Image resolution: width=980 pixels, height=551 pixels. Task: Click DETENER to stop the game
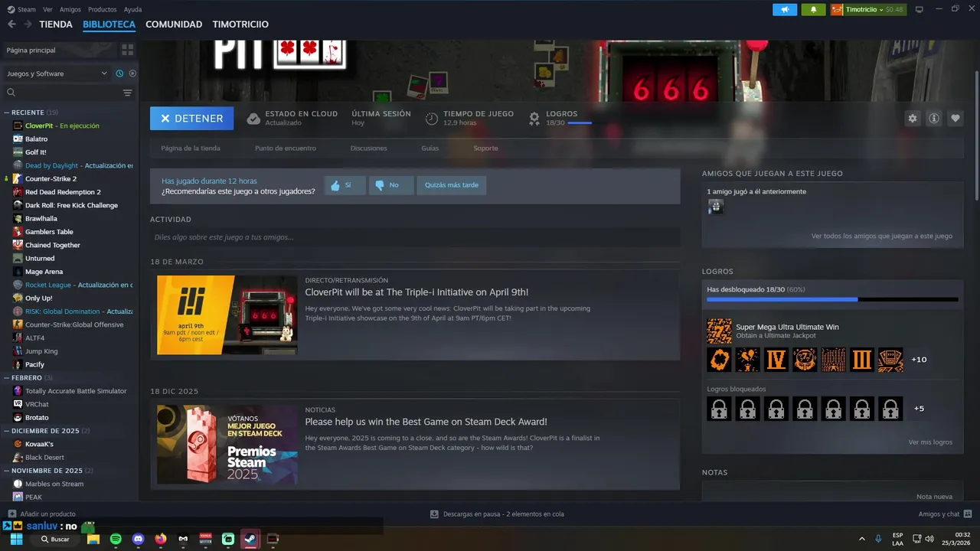pos(191,119)
